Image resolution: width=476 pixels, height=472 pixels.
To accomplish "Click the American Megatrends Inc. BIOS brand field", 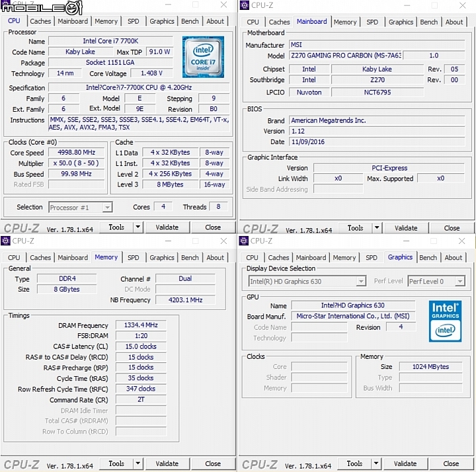I will (x=377, y=120).
